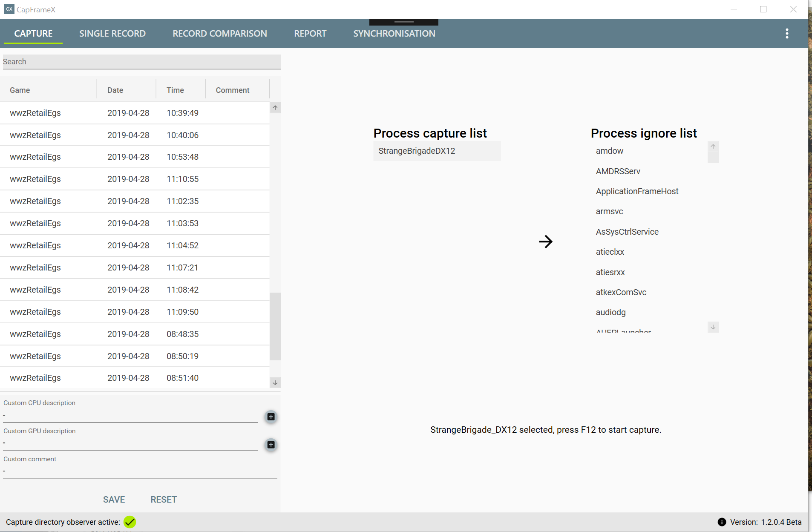Select the record at 11:10:55

click(x=135, y=179)
